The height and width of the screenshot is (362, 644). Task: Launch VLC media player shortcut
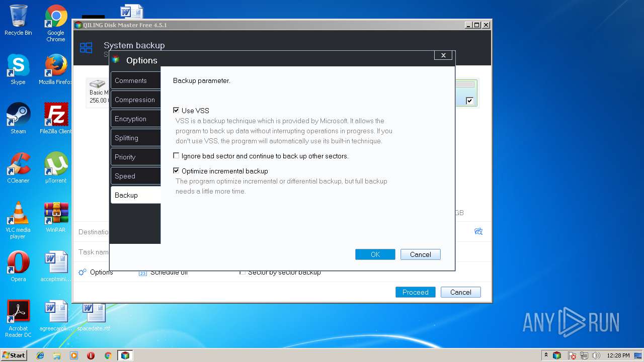point(18,220)
